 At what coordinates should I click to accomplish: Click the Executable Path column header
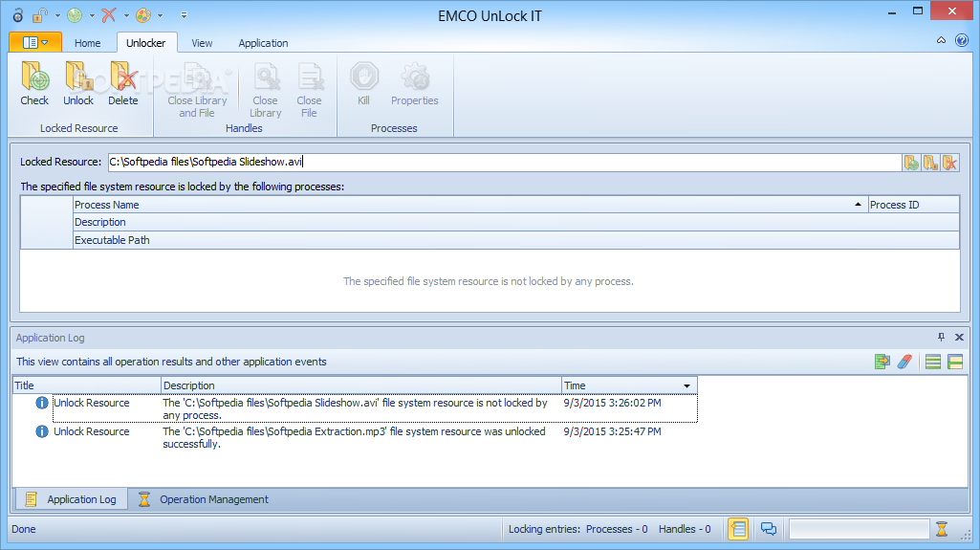[x=516, y=240]
